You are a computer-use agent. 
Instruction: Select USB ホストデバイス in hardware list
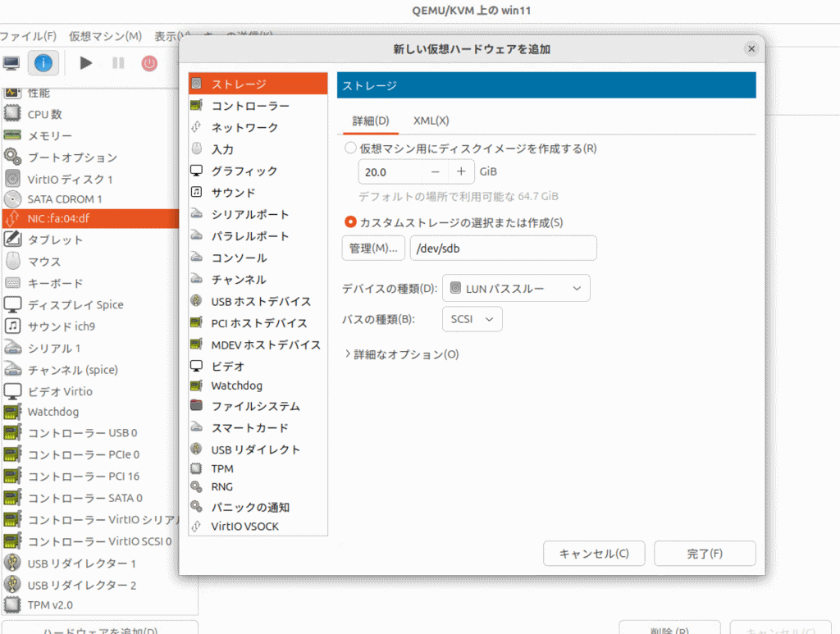click(x=260, y=301)
